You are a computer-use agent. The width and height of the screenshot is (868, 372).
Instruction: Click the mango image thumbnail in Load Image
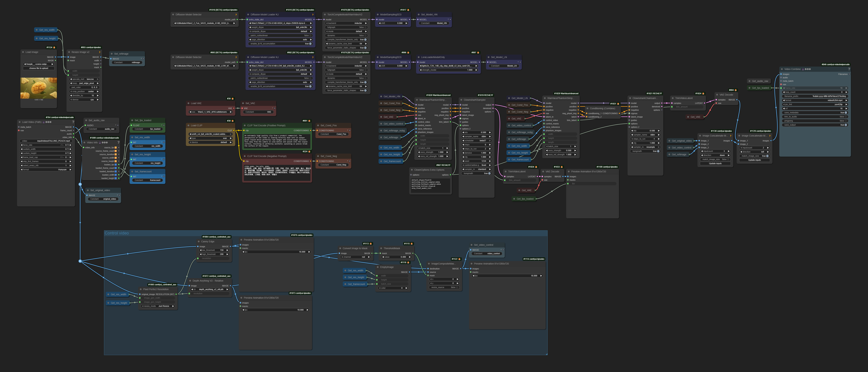39,88
